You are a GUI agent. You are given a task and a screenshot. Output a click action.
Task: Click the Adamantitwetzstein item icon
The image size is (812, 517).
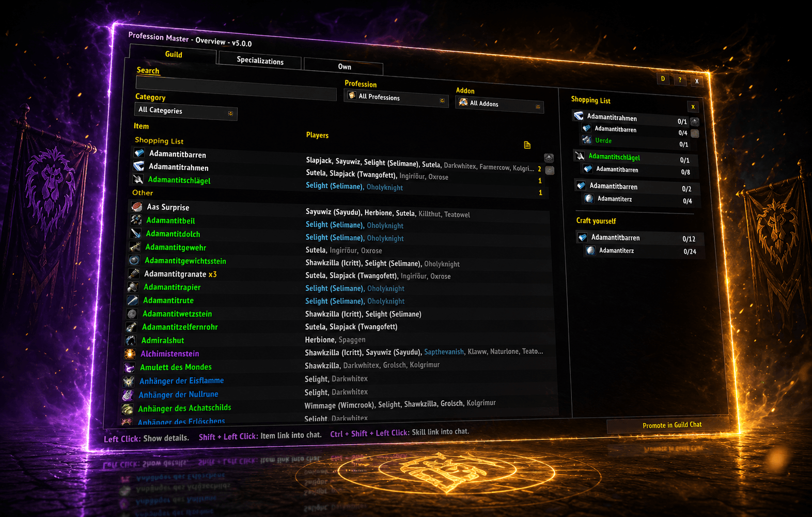[133, 314]
